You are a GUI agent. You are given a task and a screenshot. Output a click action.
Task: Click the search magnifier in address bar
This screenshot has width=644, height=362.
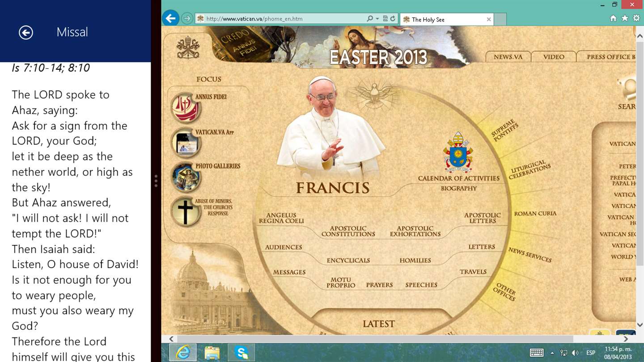pos(370,19)
